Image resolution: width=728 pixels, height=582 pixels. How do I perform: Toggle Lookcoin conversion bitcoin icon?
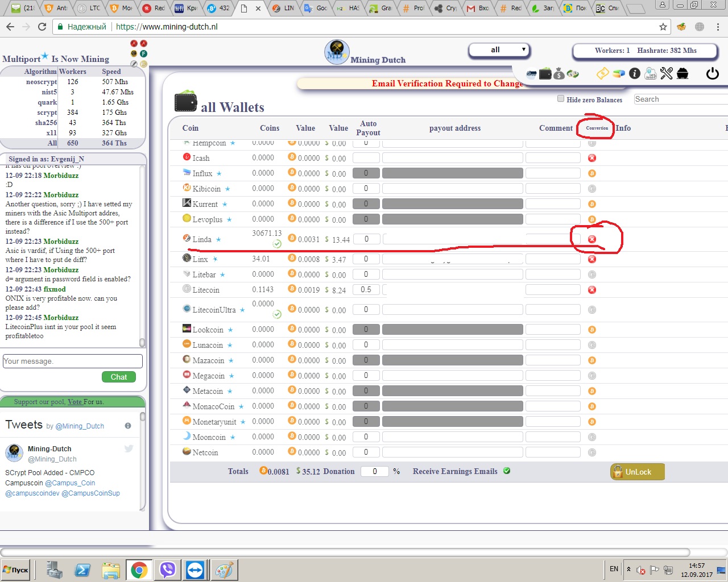(x=591, y=330)
